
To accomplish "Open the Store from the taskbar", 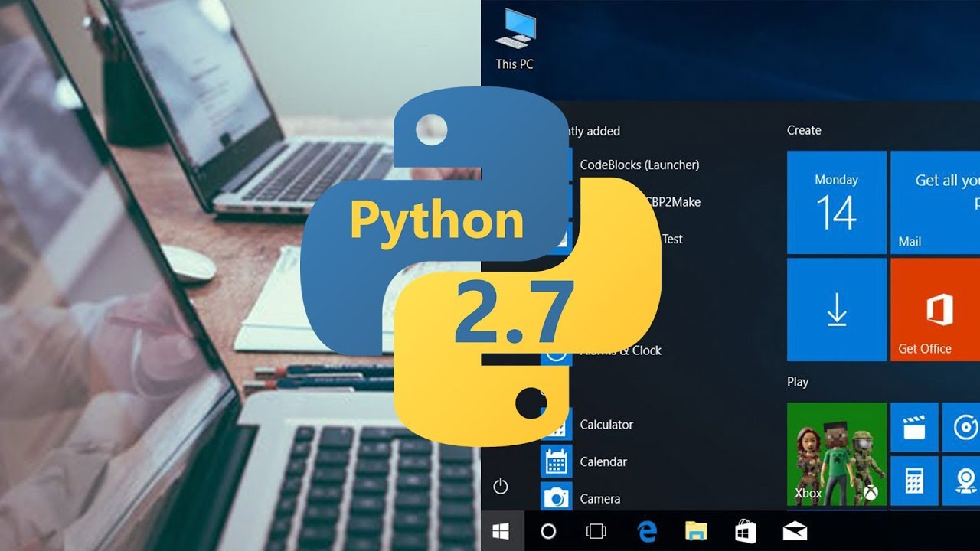I will coord(745,531).
